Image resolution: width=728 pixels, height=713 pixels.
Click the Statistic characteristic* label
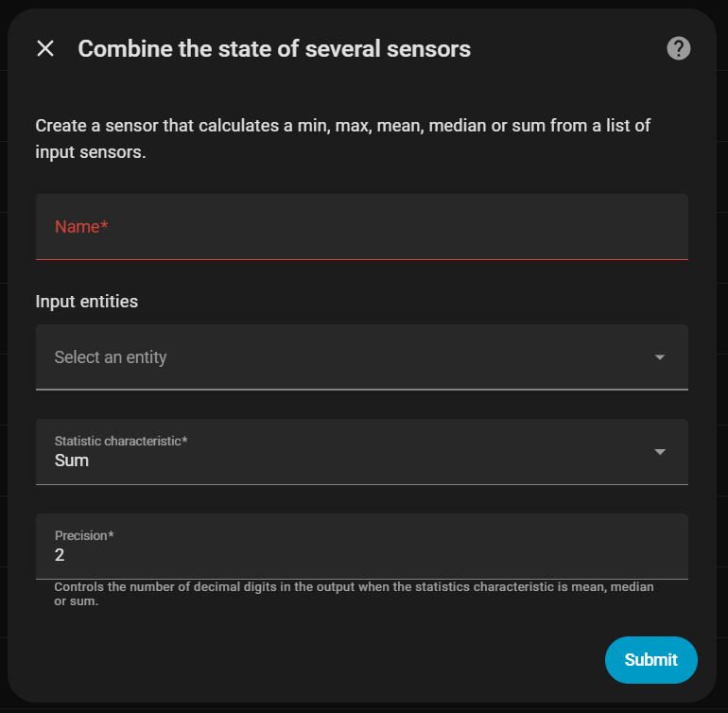(121, 442)
